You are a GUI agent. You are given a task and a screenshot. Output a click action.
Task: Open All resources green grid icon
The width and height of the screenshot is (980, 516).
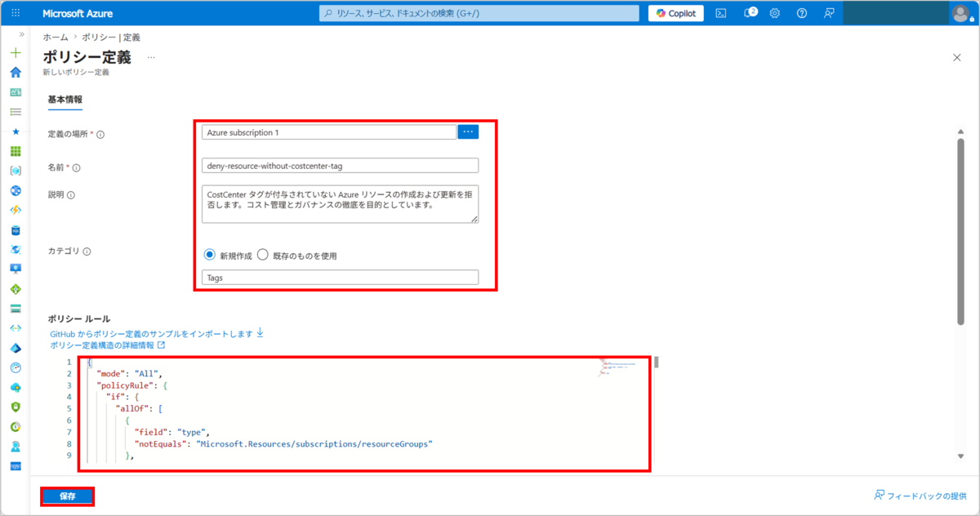pyautogui.click(x=16, y=151)
